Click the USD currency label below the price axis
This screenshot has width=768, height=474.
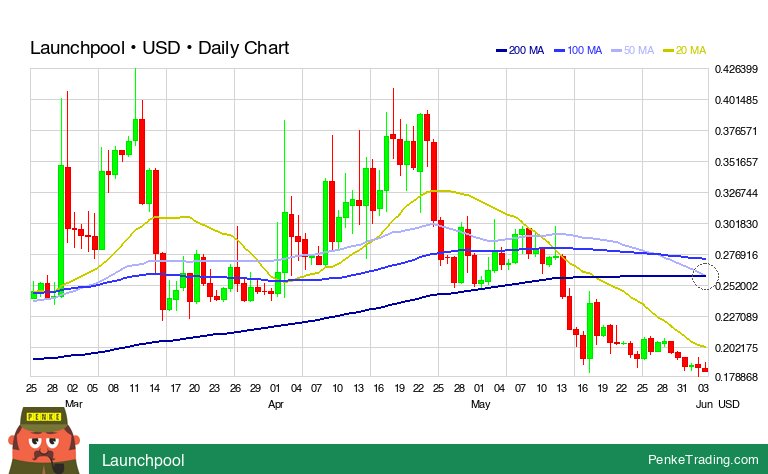coord(729,404)
